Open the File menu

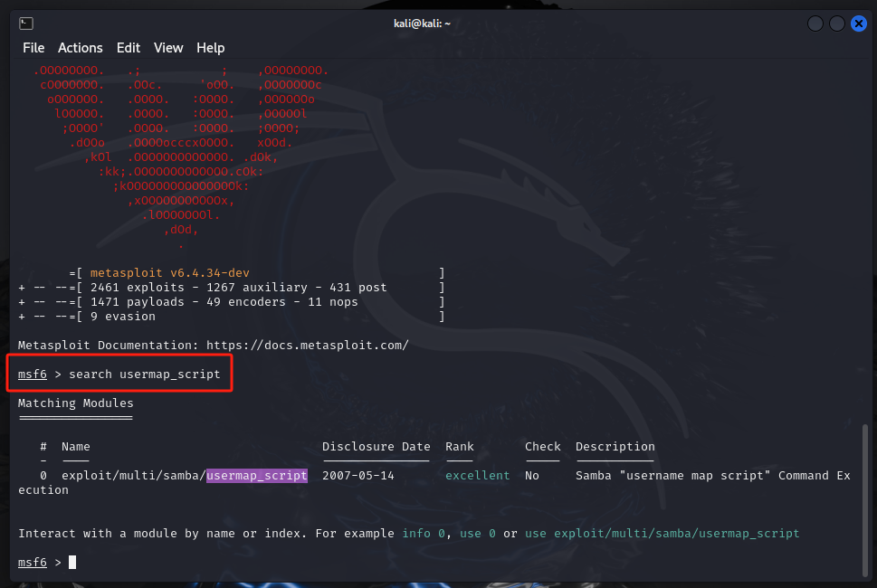click(33, 48)
